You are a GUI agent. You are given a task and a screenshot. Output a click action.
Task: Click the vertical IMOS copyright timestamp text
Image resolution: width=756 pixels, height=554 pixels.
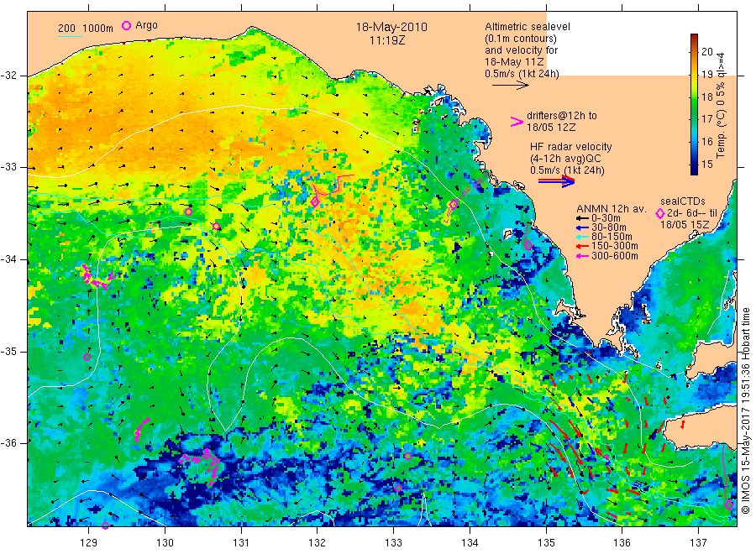point(746,410)
